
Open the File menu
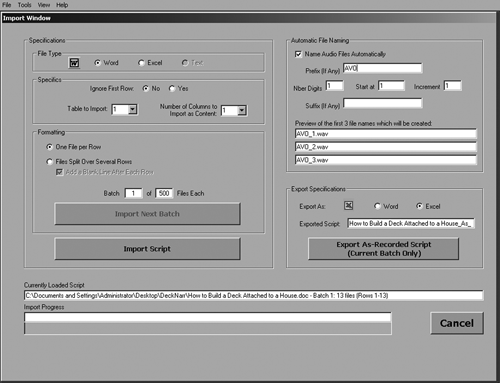tap(7, 5)
